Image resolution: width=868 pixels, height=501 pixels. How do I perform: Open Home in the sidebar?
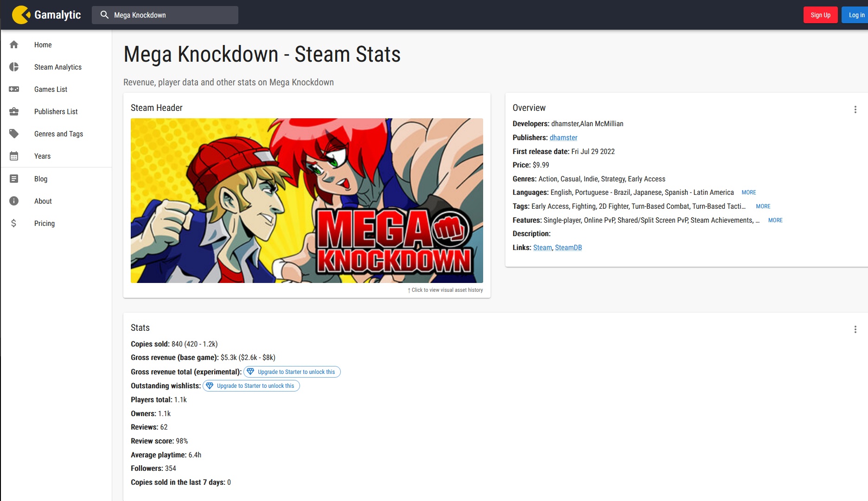[x=56, y=45]
